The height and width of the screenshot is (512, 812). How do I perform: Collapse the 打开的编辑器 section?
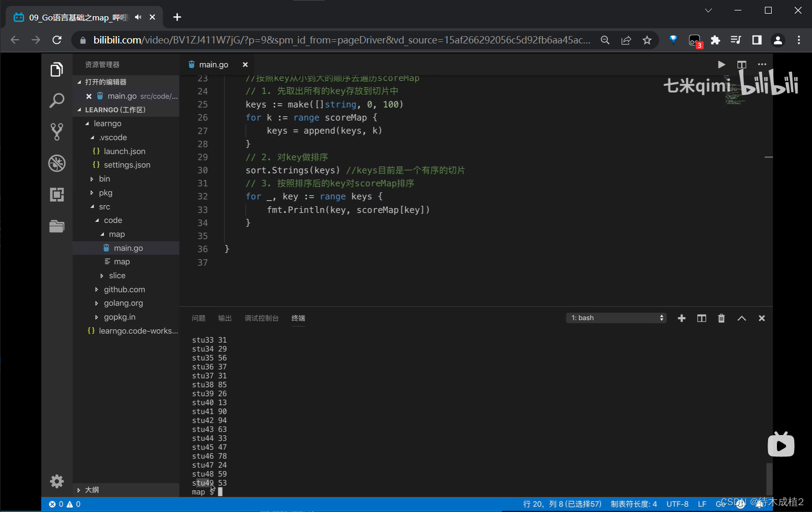click(126, 82)
